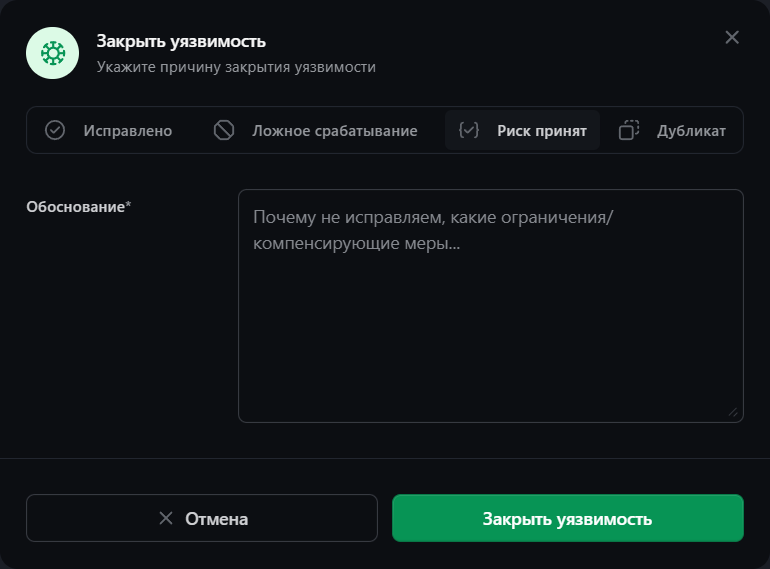Click the checkmark circle icon beside Исправлено
This screenshot has height=569, width=770.
[x=55, y=131]
